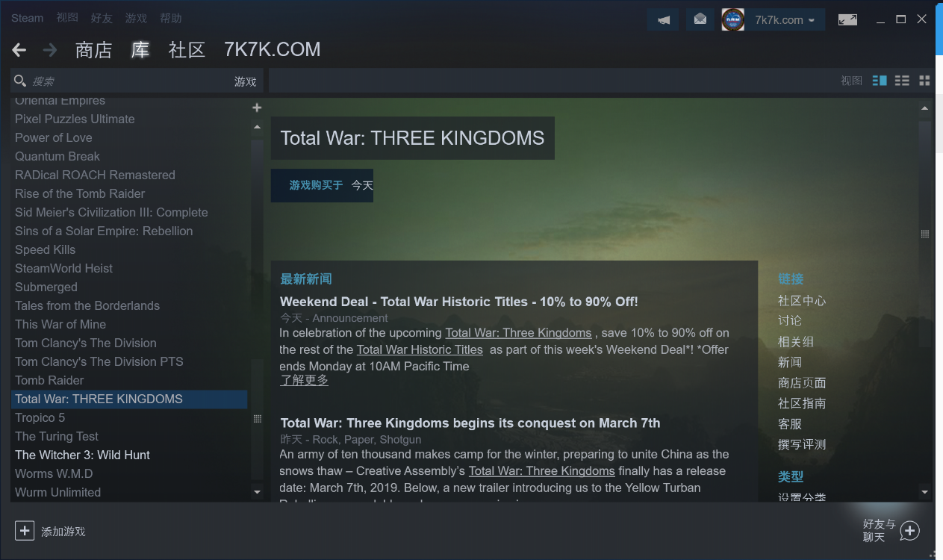943x560 pixels.
Task: Click the back navigation arrow
Action: [x=19, y=50]
